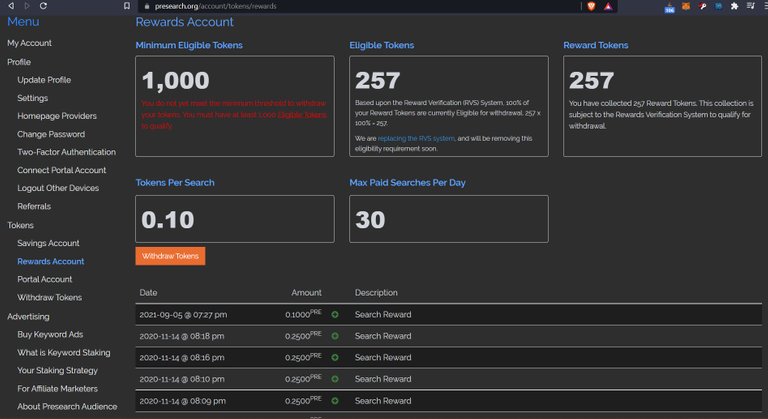Click the 30 max paid searches value
768x419 pixels.
coord(370,220)
